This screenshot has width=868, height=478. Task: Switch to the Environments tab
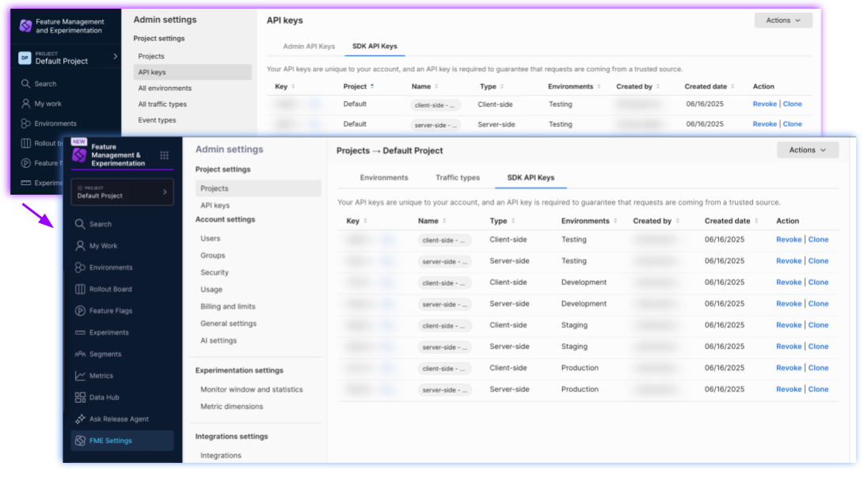coord(384,178)
